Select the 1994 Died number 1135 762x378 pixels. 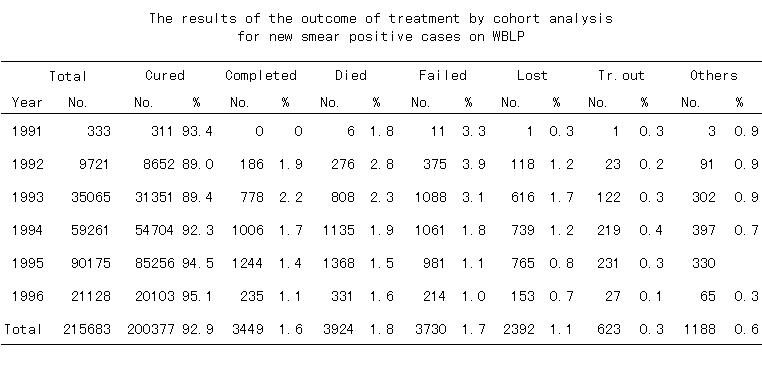[x=339, y=230]
